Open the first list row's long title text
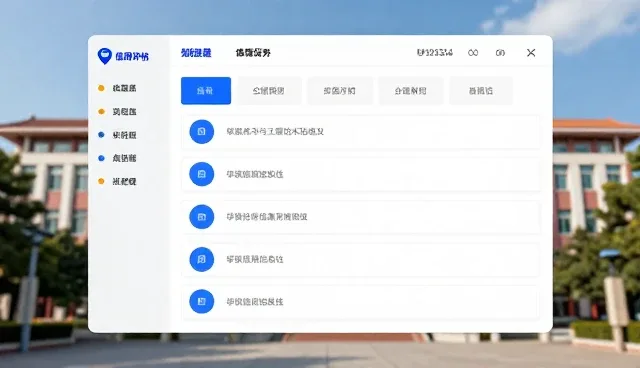The height and width of the screenshot is (368, 640). [x=275, y=131]
